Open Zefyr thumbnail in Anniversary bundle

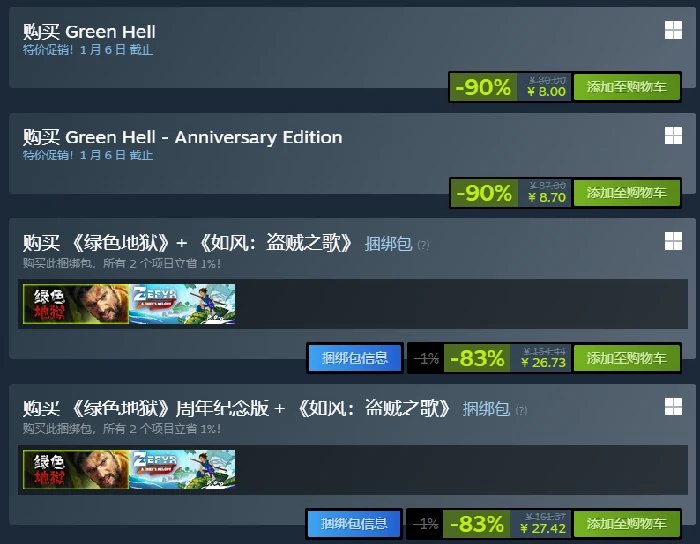(x=182, y=469)
